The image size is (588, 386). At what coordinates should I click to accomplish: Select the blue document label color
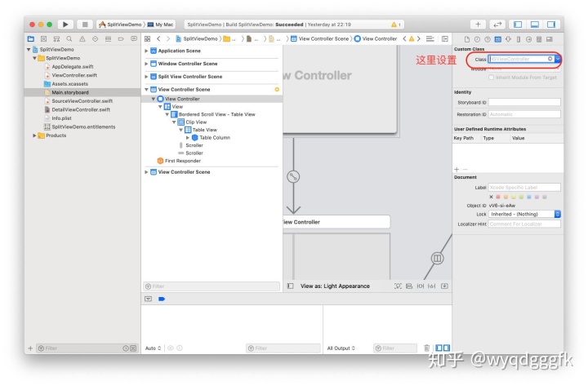(528, 197)
